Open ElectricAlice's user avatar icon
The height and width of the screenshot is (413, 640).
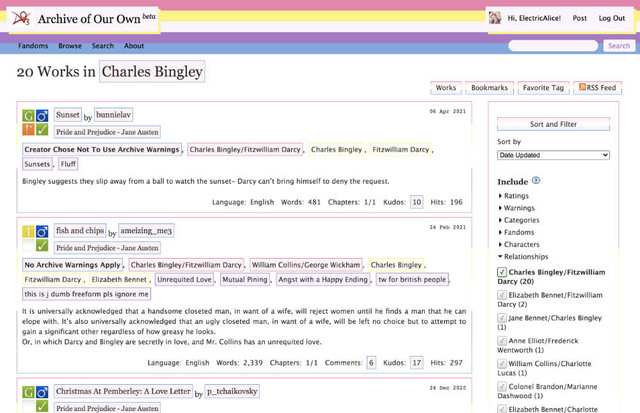click(x=495, y=18)
